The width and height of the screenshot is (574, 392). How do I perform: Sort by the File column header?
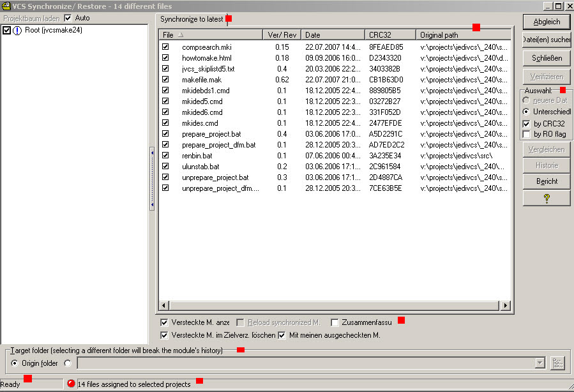point(210,34)
